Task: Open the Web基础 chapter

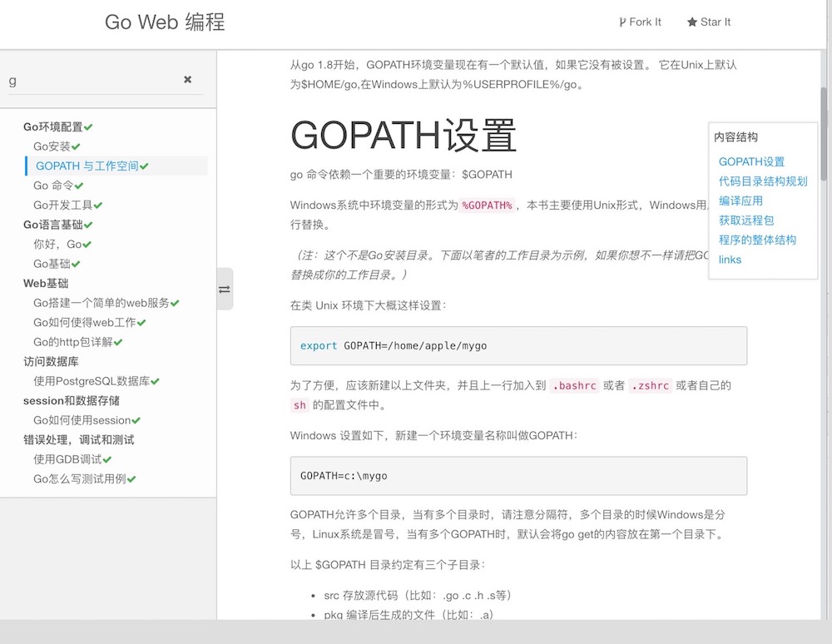Action: (x=46, y=283)
